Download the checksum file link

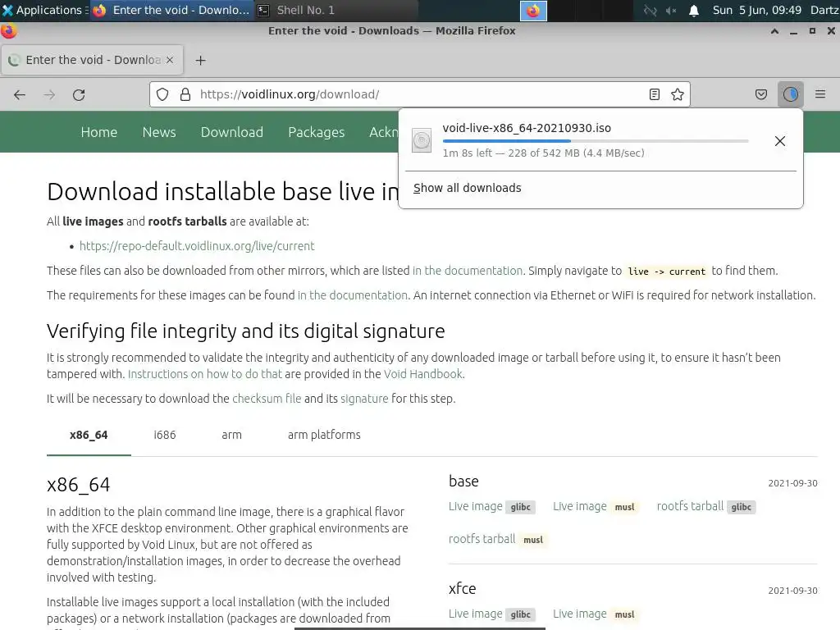pos(267,399)
